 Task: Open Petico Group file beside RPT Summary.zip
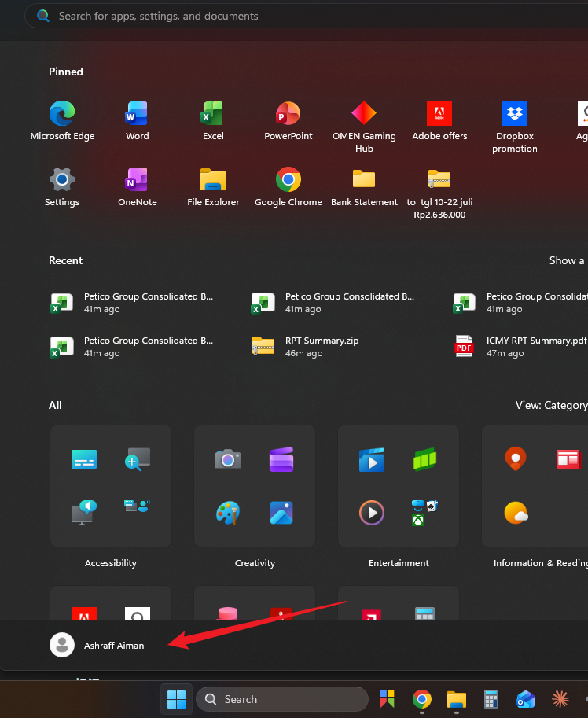point(134,347)
